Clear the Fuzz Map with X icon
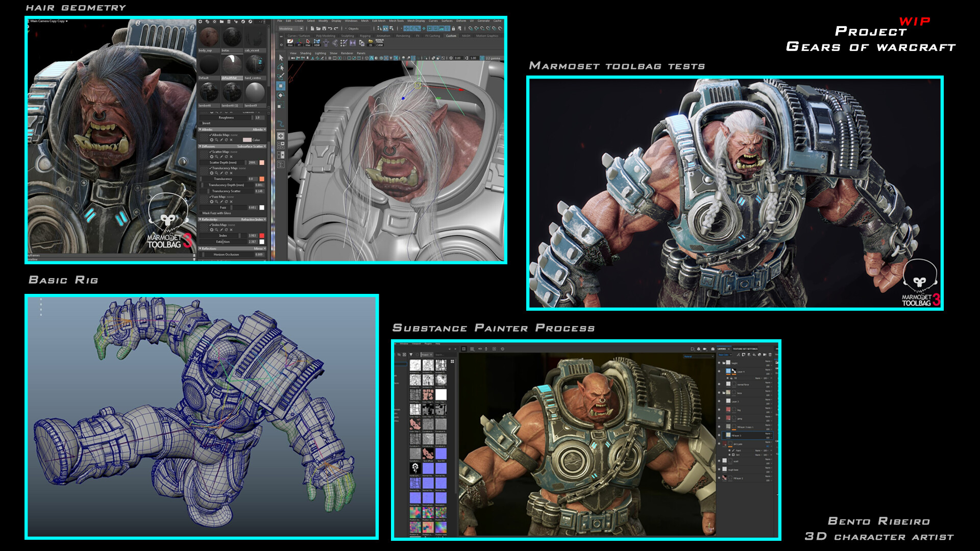The width and height of the screenshot is (980, 551). (231, 202)
